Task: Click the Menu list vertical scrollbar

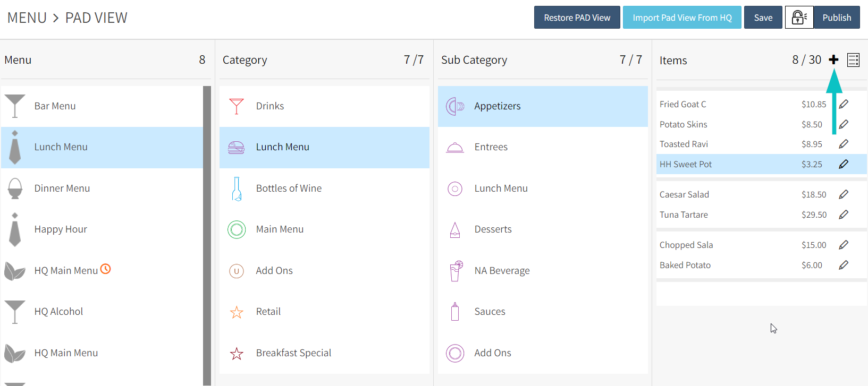Action: click(207, 234)
